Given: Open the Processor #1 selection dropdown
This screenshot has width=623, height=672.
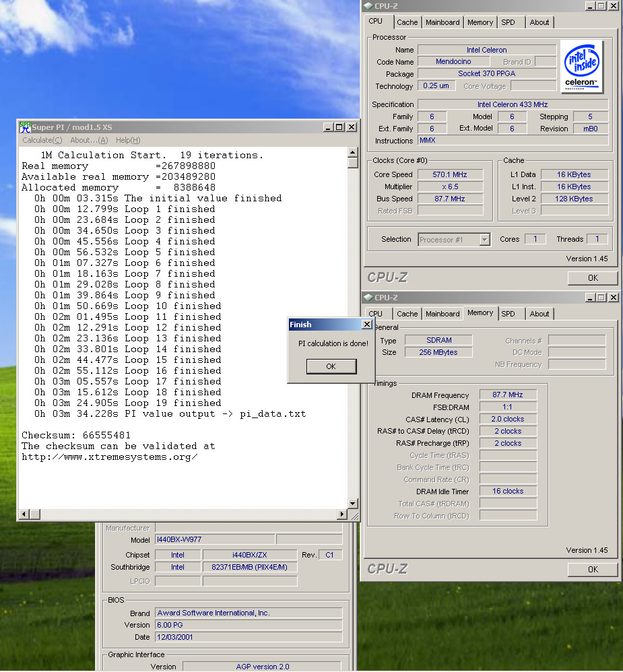Looking at the screenshot, I should (x=484, y=240).
